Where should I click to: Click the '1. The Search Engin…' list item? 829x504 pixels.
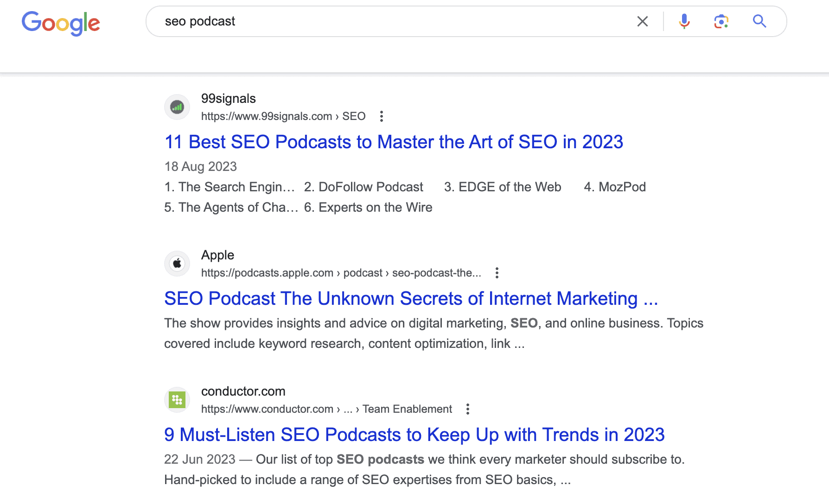pyautogui.click(x=230, y=187)
